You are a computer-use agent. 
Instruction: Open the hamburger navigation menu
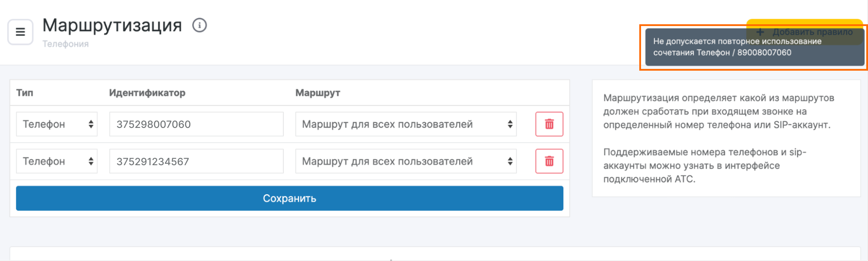tap(20, 32)
